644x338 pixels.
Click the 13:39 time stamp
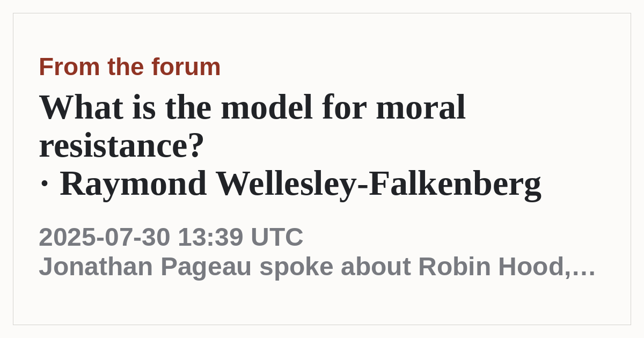210,237
